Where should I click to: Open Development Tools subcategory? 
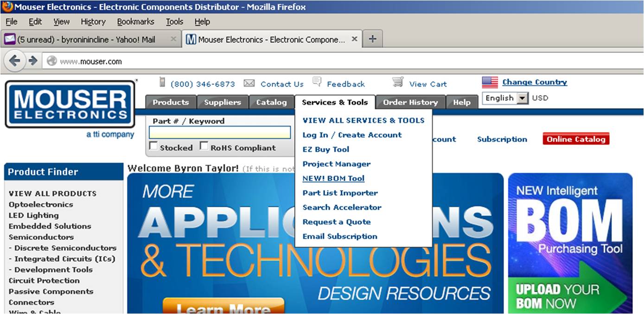point(51,270)
